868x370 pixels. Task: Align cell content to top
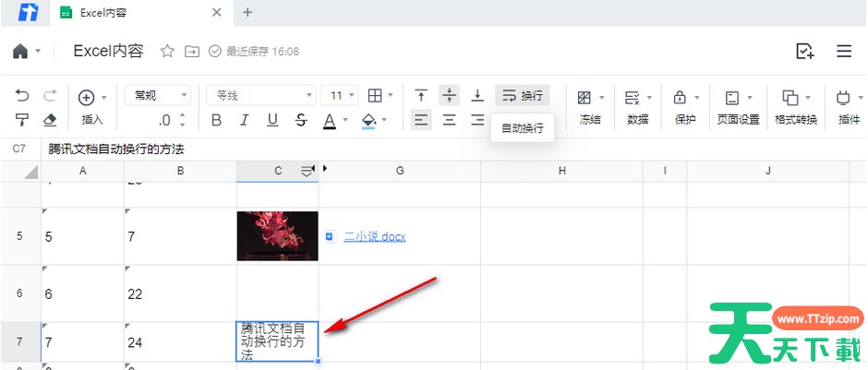click(421, 96)
